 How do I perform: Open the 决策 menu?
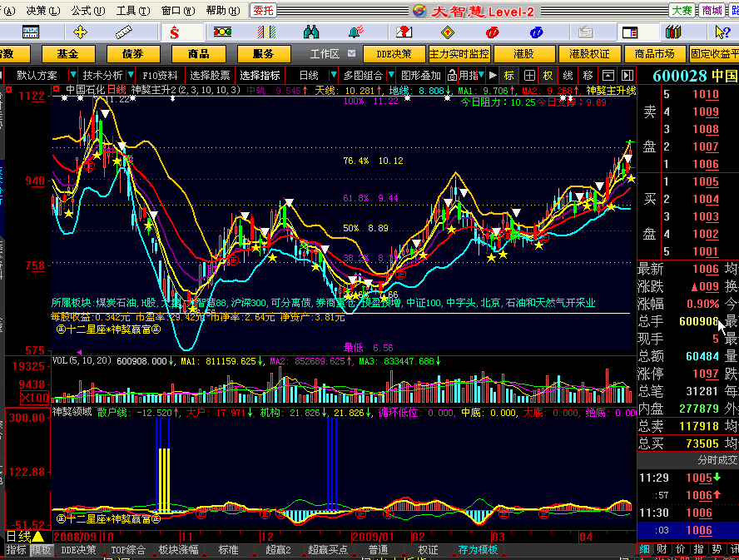coord(43,10)
